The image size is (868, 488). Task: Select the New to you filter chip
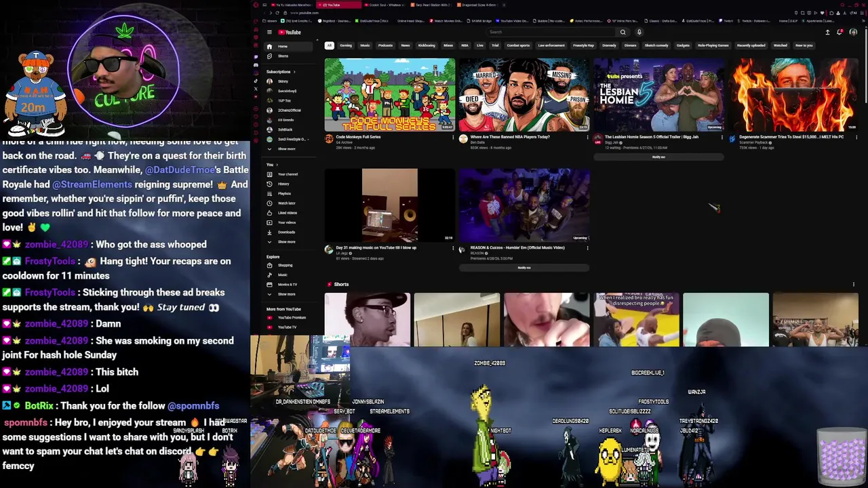pos(804,45)
